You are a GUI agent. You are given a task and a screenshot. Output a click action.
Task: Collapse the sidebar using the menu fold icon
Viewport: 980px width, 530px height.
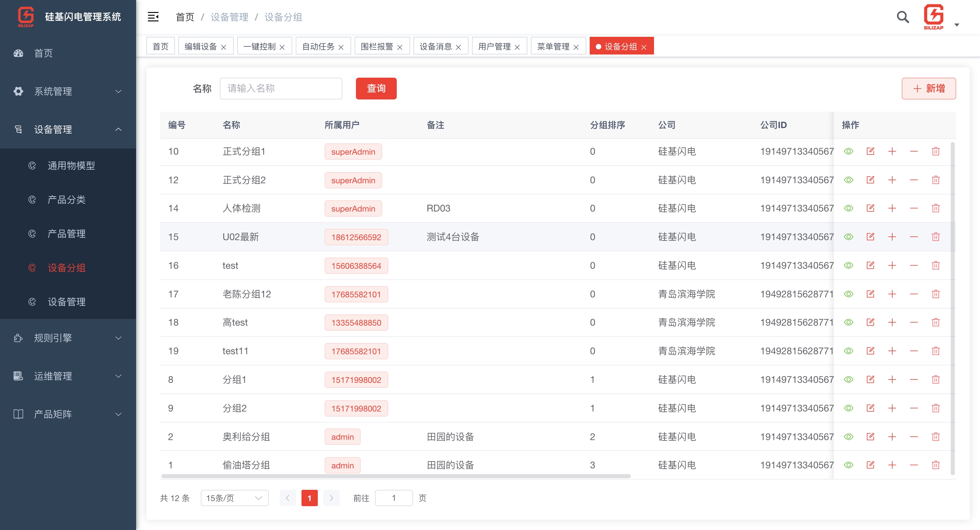(153, 17)
